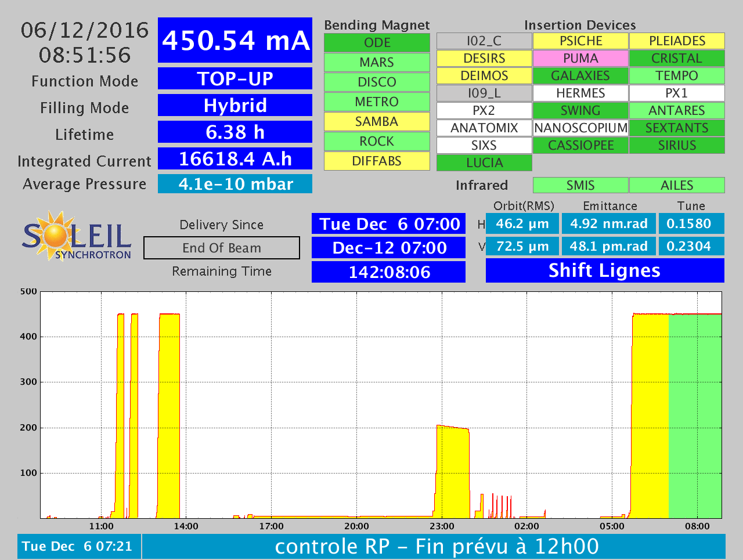The image size is (743, 560).
Task: Select the CRISTAL beamline indicator
Action: pos(677,59)
